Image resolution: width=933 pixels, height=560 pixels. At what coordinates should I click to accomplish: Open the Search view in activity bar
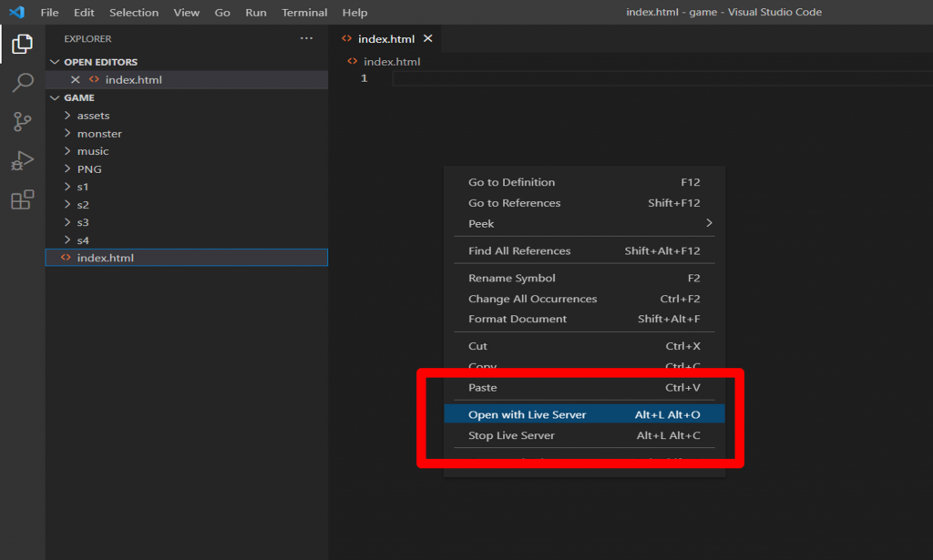[22, 83]
